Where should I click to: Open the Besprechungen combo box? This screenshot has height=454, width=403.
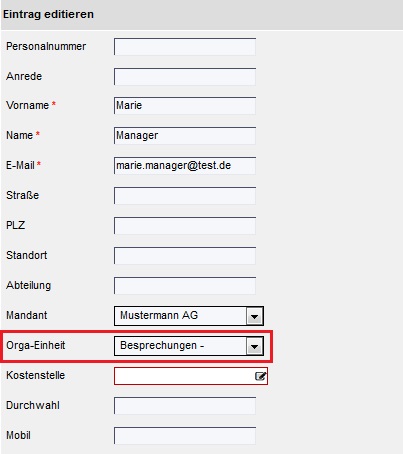(189, 346)
